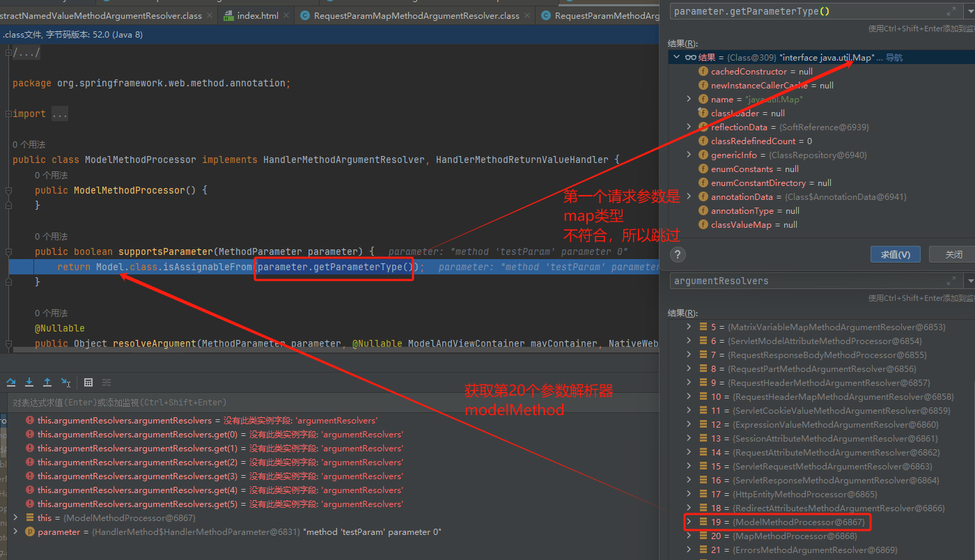Viewport: 975px width, 560px height.
Task: Click resolveArgument method name in code
Action: point(154,343)
